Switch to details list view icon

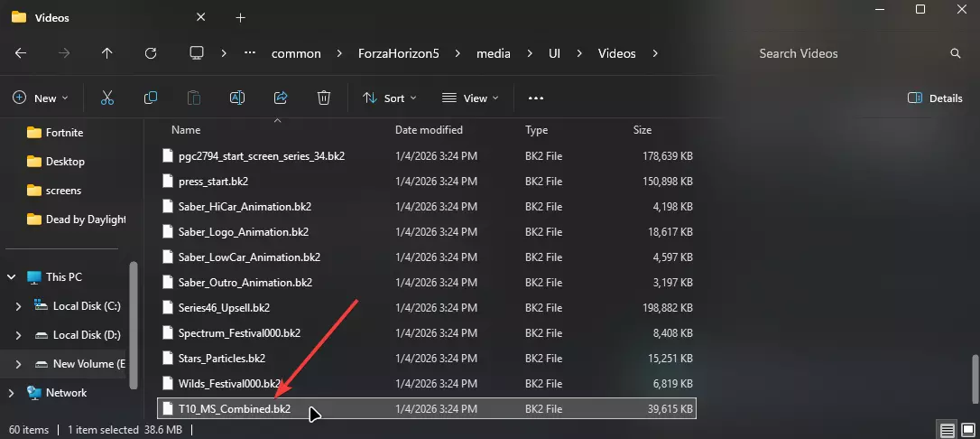[x=948, y=430]
